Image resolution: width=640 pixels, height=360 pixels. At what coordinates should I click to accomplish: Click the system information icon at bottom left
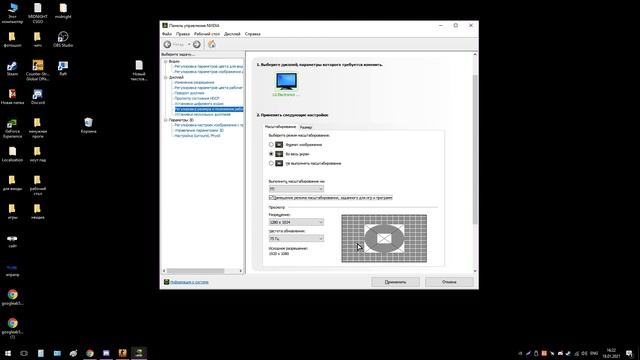167,282
